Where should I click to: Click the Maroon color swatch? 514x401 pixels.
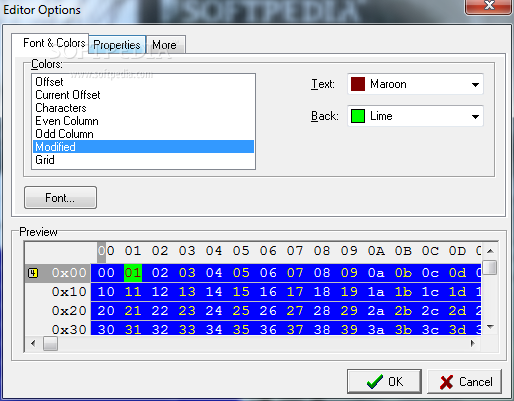click(358, 84)
